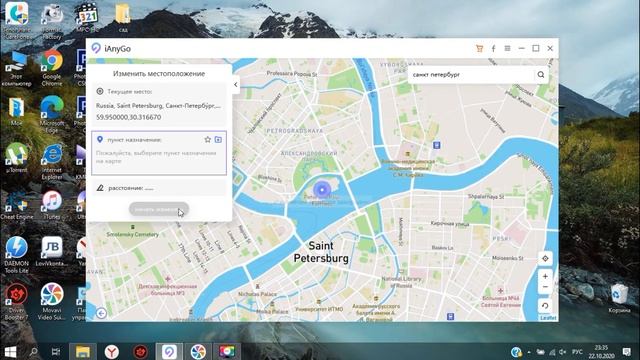Image resolution: width=640 pixels, height=360 pixels.
Task: Open Microsoft Edge desktop shortcut
Action: coord(52,115)
